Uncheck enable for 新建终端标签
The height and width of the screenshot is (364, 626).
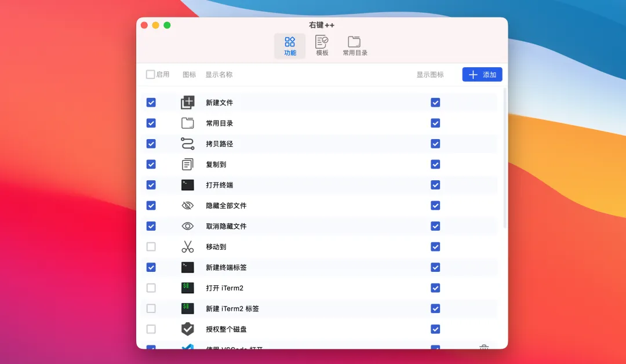[151, 267]
